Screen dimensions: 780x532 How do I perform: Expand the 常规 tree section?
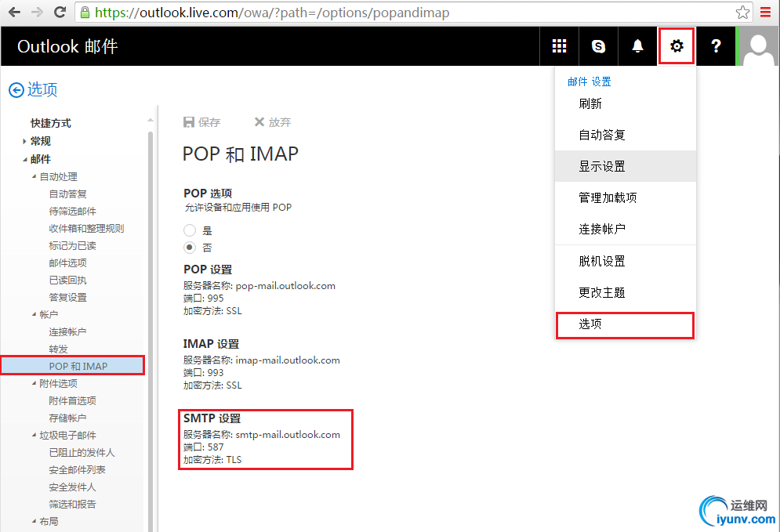24,141
